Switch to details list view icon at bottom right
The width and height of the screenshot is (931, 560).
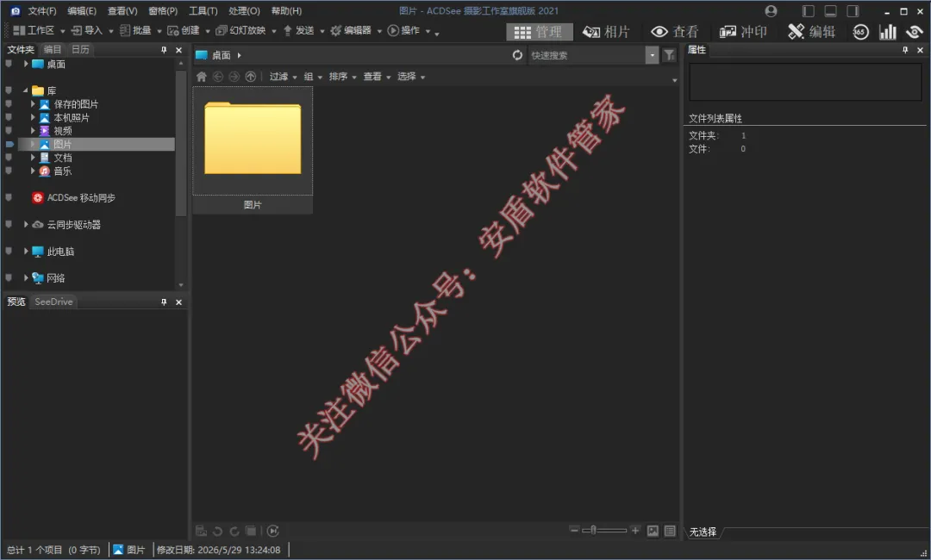point(670,531)
